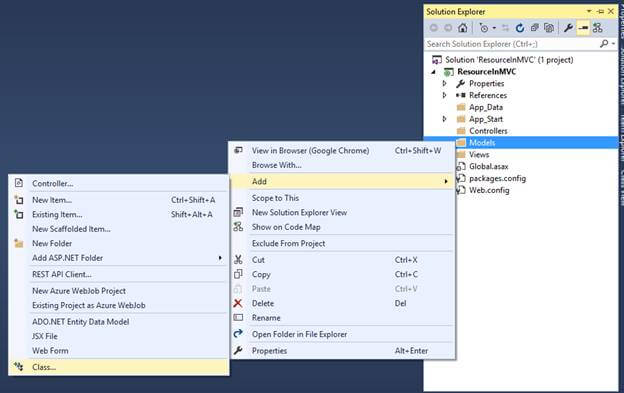
Task: Go forward in Solution Explorer toolbar
Action: tap(448, 28)
